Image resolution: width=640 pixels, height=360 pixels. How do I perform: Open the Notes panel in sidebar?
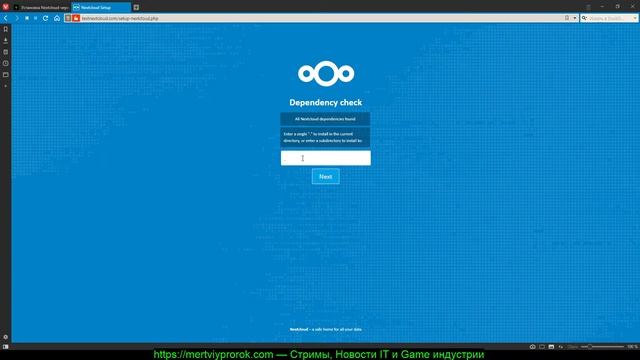click(x=6, y=52)
